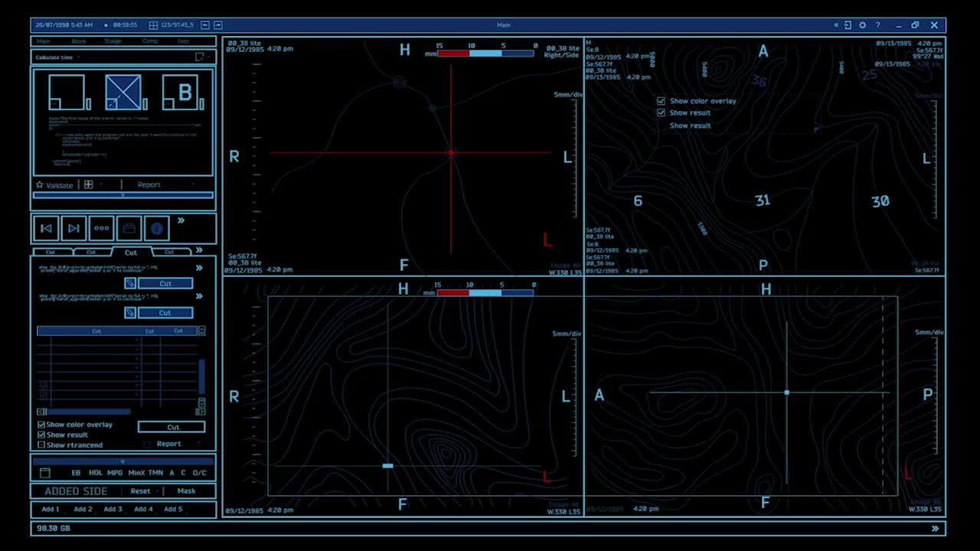Click the info circle icon
Screen dimensions: 980x551
pyautogui.click(x=156, y=228)
